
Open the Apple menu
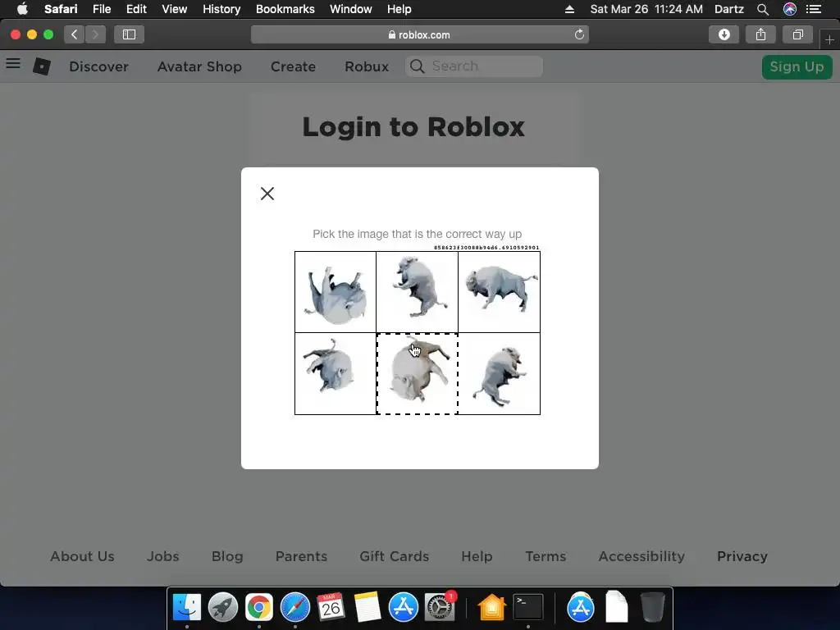(22, 9)
